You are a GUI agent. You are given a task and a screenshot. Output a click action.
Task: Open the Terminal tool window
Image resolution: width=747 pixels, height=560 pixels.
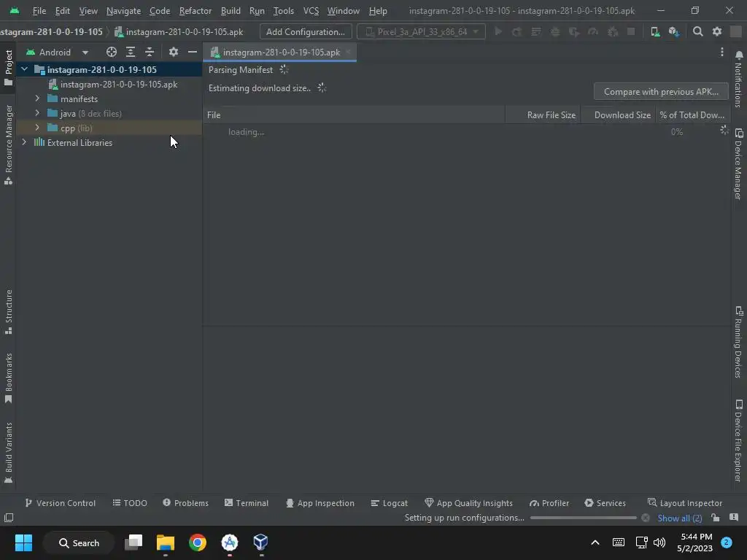[x=247, y=503]
